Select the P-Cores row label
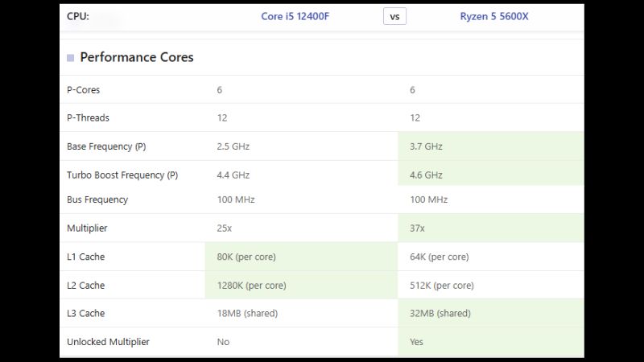The height and width of the screenshot is (362, 644). coord(84,90)
